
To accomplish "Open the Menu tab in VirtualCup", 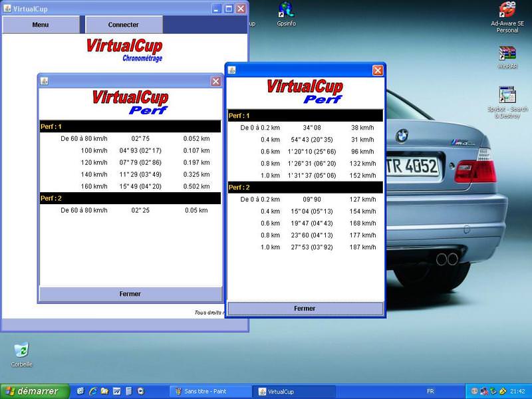I will tap(41, 25).
